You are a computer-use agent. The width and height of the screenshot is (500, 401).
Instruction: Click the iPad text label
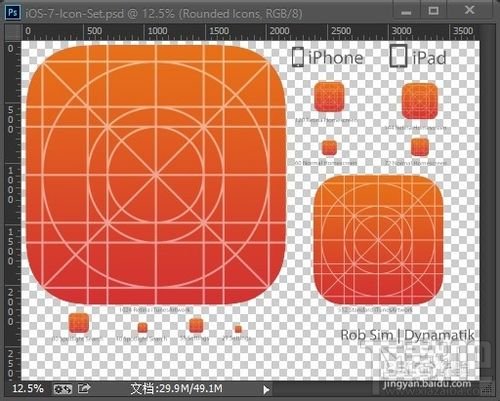coord(429,58)
